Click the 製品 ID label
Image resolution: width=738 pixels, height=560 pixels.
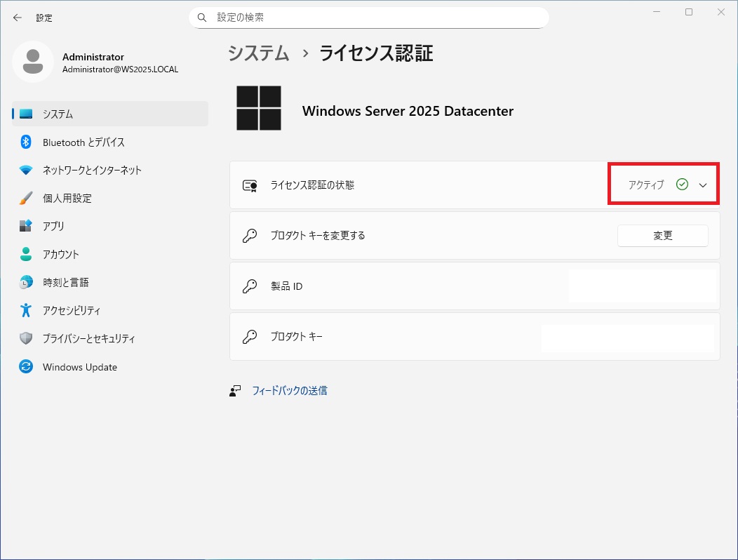tap(286, 286)
